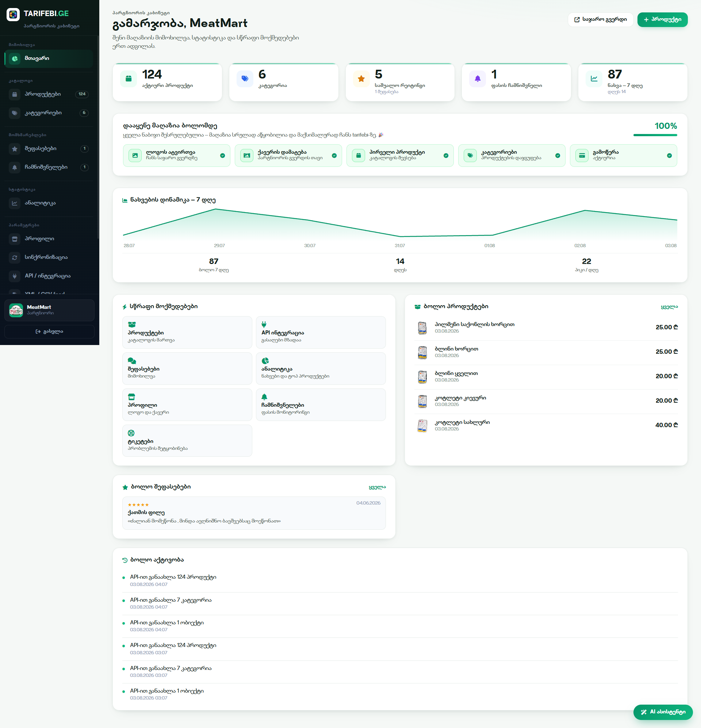The image size is (701, 728).
Task: Click the MeatMart avatar in the sidebar
Action: click(16, 311)
